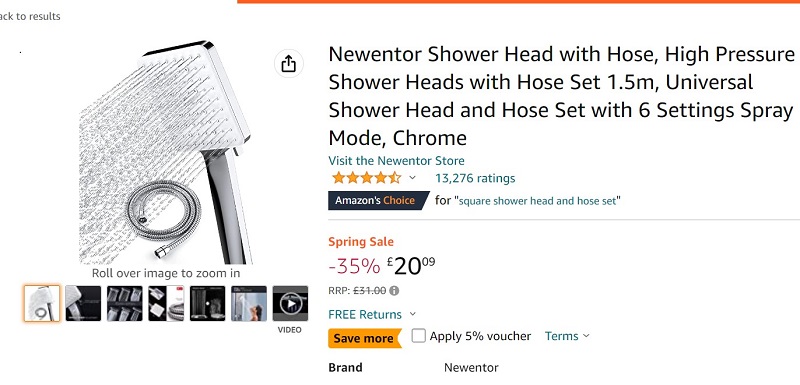Select the third thumbnail showing spray modes
The image size is (800, 385).
click(x=124, y=303)
